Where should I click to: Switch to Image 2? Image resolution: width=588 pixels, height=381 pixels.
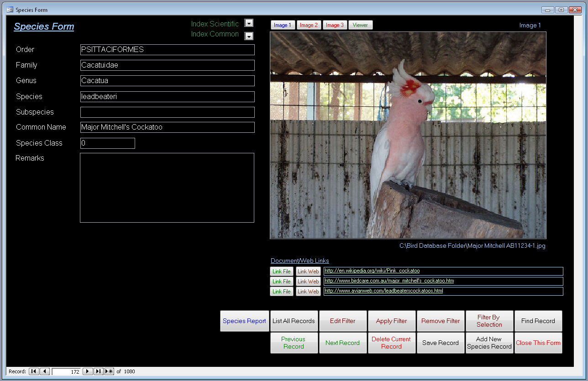[x=309, y=25]
